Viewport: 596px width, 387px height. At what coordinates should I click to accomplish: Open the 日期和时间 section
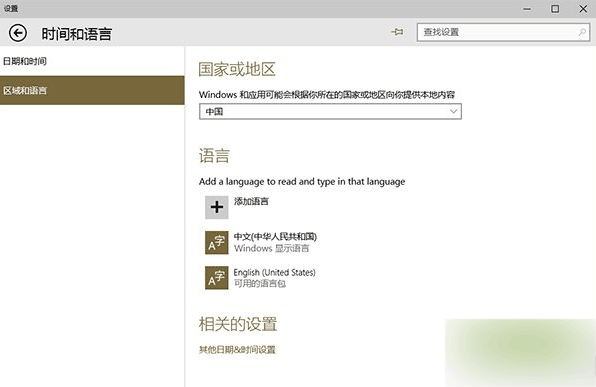pos(92,61)
